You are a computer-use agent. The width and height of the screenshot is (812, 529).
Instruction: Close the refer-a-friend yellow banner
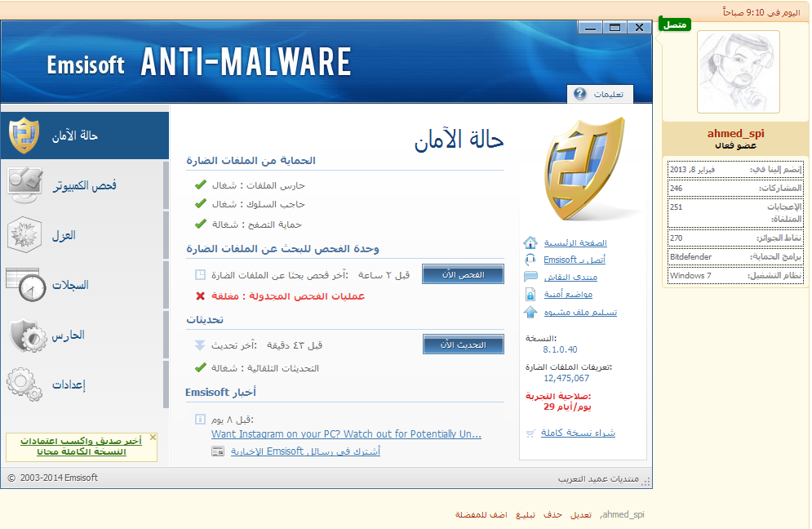(x=153, y=438)
